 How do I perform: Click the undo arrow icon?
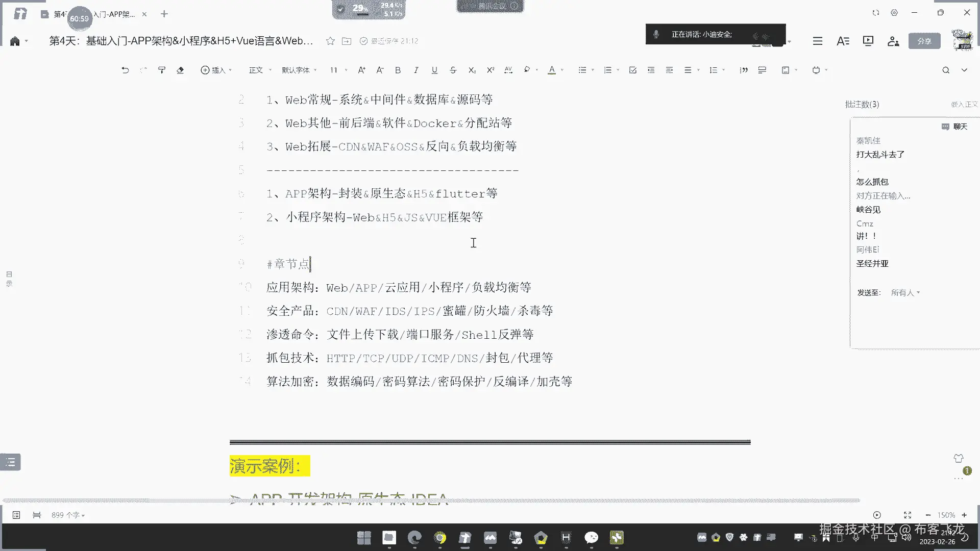[x=125, y=70]
